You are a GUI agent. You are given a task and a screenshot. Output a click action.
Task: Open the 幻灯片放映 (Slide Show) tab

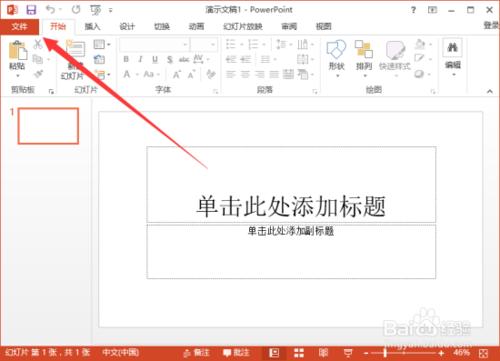[243, 27]
